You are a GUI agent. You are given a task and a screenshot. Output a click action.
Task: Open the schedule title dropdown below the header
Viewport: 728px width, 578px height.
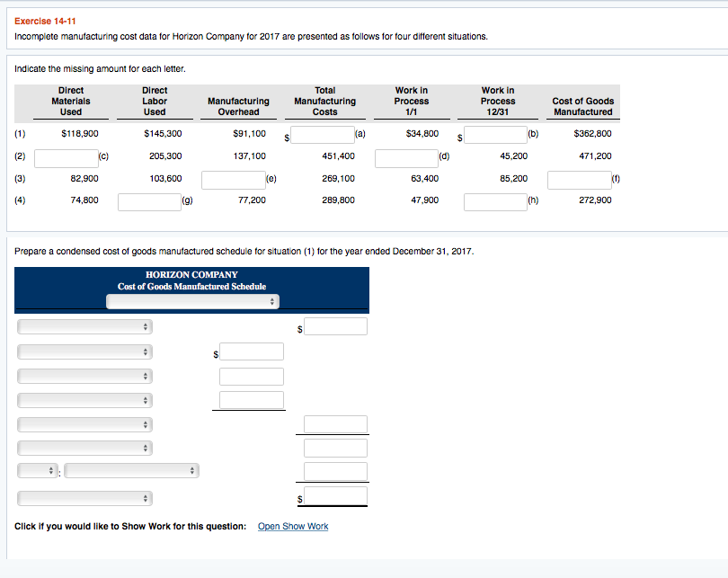pos(191,301)
